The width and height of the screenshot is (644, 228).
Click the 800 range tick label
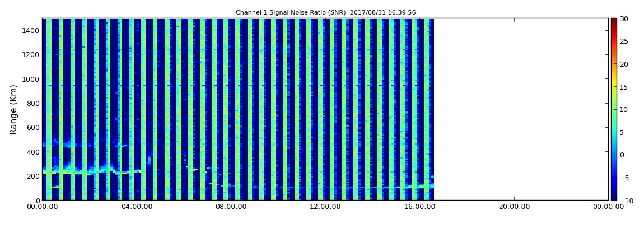pyautogui.click(x=33, y=103)
